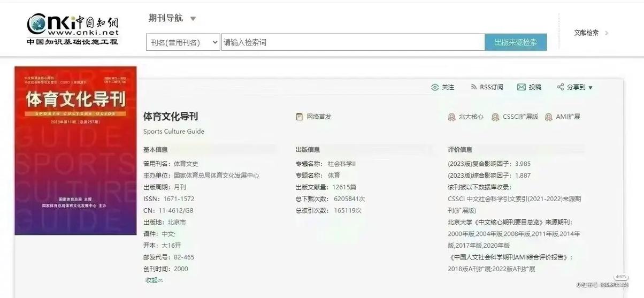Click the 评价信息 section heading
This screenshot has width=644, height=298.
(x=460, y=150)
